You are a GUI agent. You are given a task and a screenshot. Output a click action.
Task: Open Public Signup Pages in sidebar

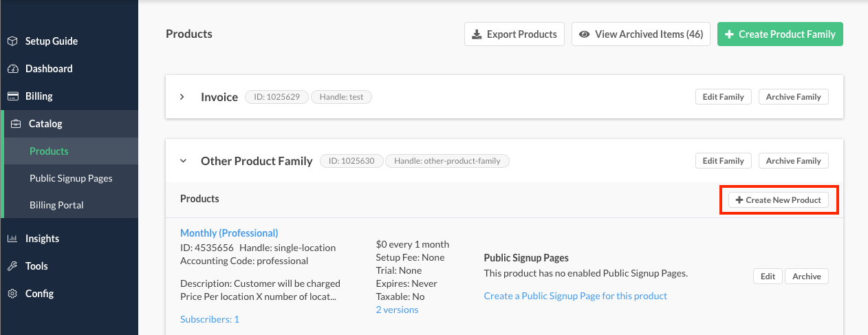(x=71, y=178)
